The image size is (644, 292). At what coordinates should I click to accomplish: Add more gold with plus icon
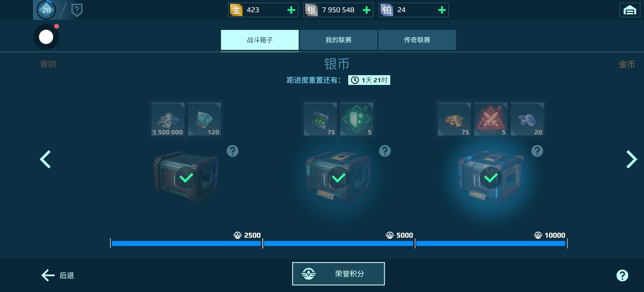click(x=291, y=10)
